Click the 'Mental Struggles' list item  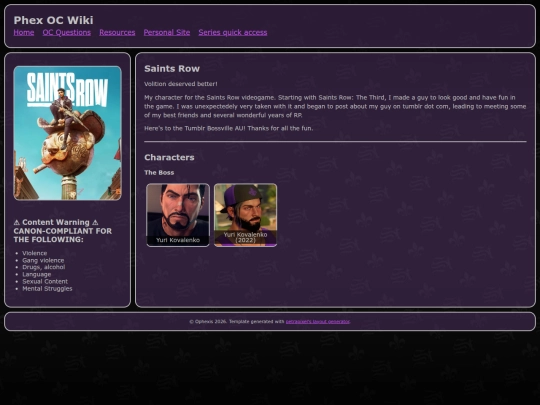(x=47, y=289)
